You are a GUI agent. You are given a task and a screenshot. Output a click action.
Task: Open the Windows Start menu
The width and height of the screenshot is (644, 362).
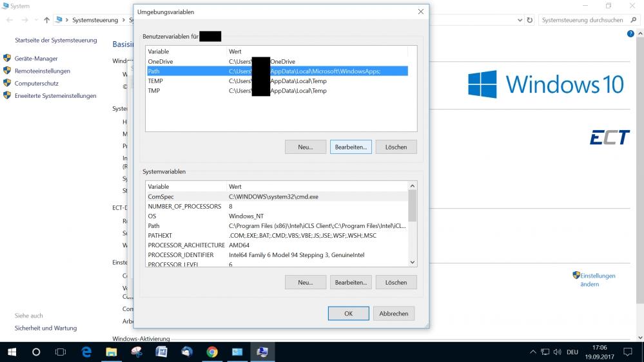tap(12, 352)
